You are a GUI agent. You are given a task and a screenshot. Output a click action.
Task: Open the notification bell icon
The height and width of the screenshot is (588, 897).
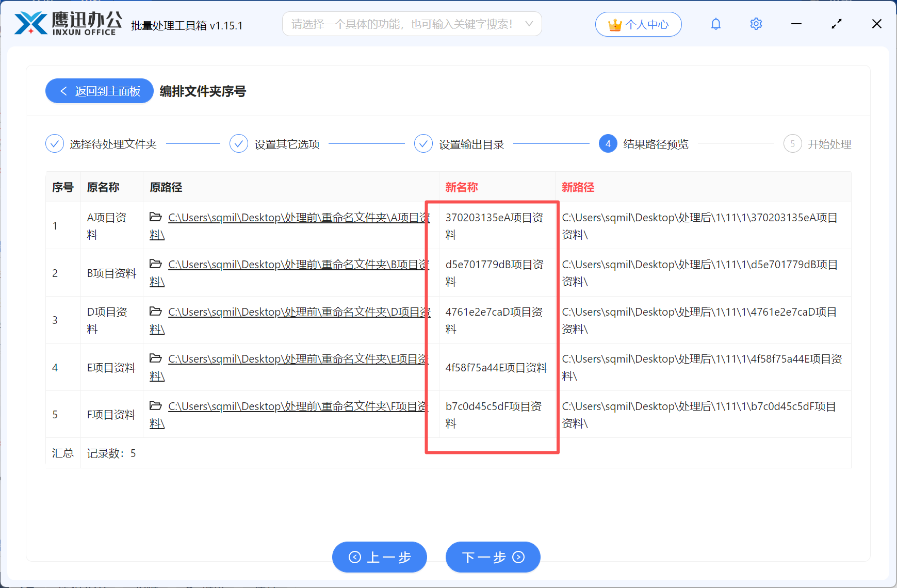[x=716, y=24]
